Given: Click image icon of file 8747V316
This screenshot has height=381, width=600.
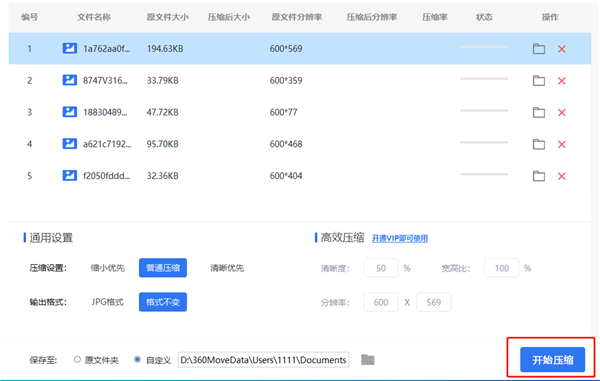Looking at the screenshot, I should point(70,80).
